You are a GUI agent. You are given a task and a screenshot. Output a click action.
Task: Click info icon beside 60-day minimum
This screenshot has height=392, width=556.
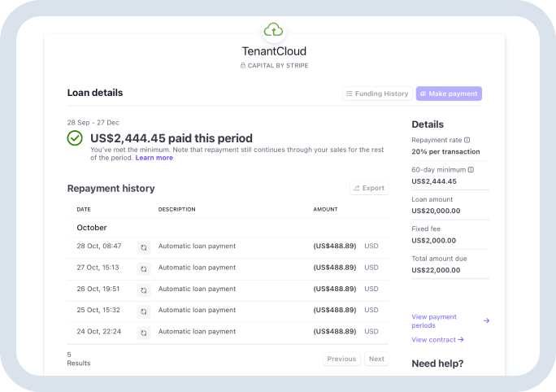tap(471, 169)
